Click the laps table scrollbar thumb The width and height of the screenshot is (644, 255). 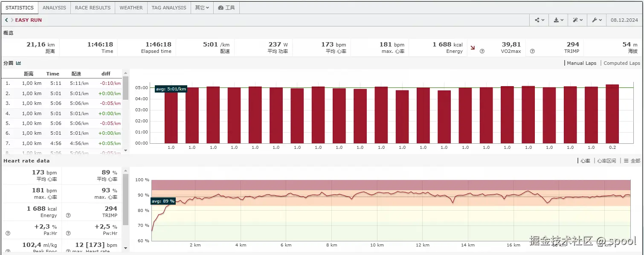point(125,87)
